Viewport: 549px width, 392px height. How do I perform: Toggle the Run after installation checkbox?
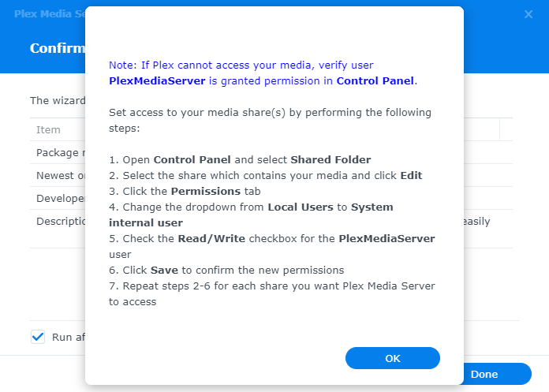(38, 337)
